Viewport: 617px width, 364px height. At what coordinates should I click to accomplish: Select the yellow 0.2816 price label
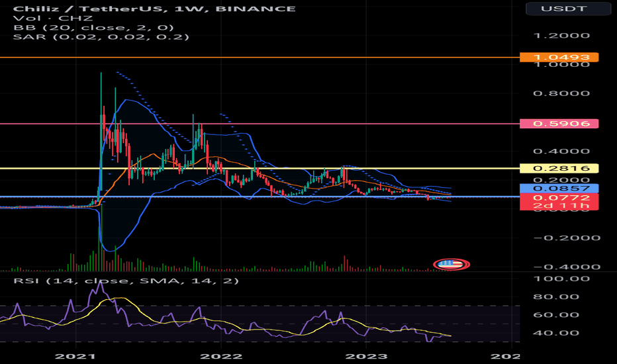(559, 168)
